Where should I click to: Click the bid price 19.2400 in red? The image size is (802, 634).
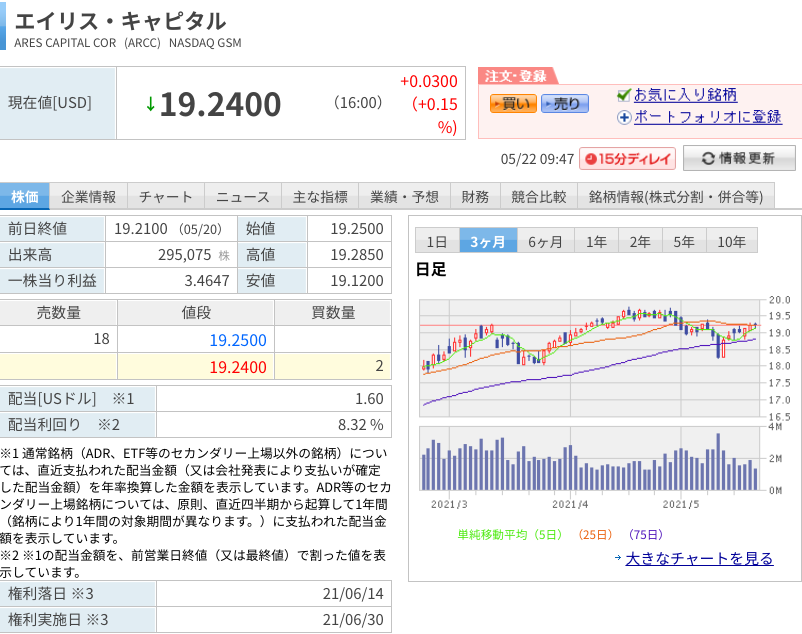click(238, 367)
